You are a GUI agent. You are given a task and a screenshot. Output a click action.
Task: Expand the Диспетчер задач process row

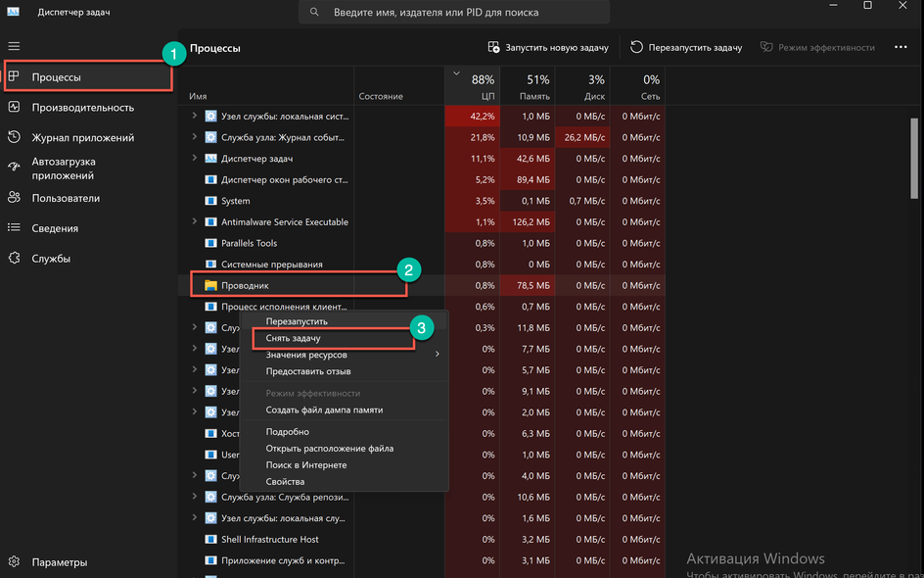click(x=194, y=158)
